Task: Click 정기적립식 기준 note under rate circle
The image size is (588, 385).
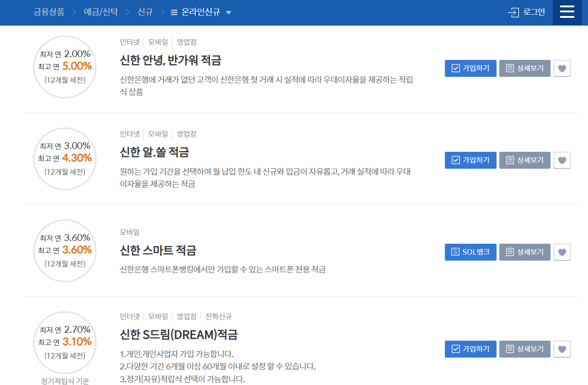Action: pos(65,381)
